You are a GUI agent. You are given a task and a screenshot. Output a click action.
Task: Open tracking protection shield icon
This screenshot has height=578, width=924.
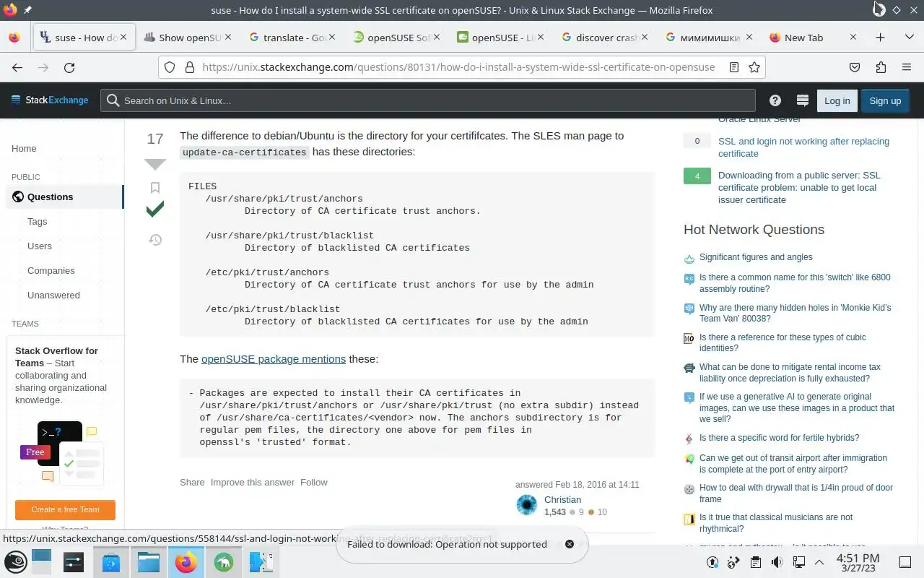point(170,67)
